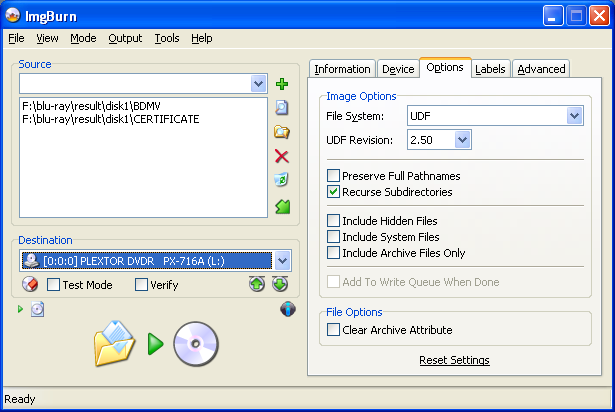Open the File System dropdown

point(574,116)
